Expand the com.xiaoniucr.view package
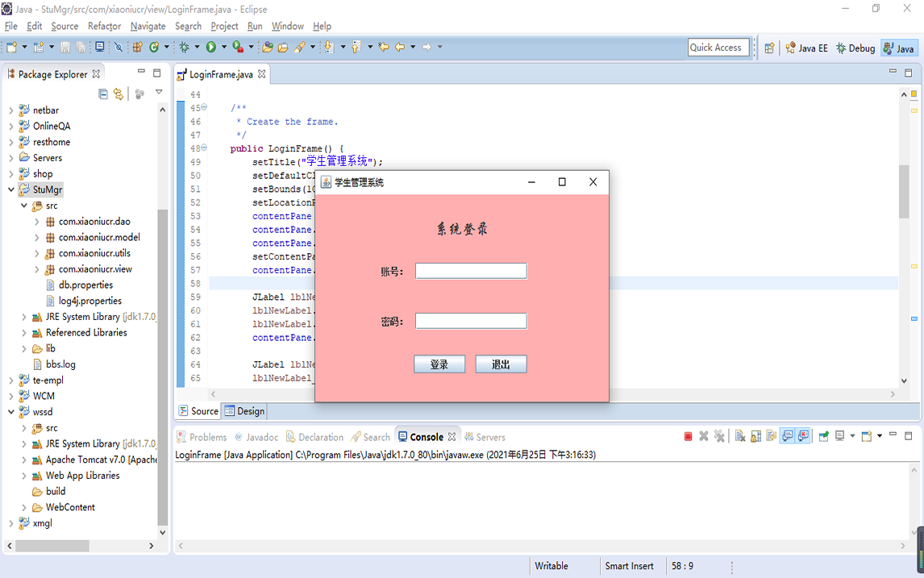The width and height of the screenshot is (924, 578). (36, 269)
